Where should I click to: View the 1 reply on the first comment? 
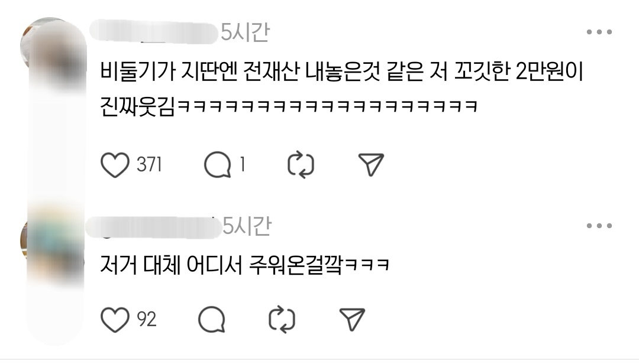pos(243,165)
